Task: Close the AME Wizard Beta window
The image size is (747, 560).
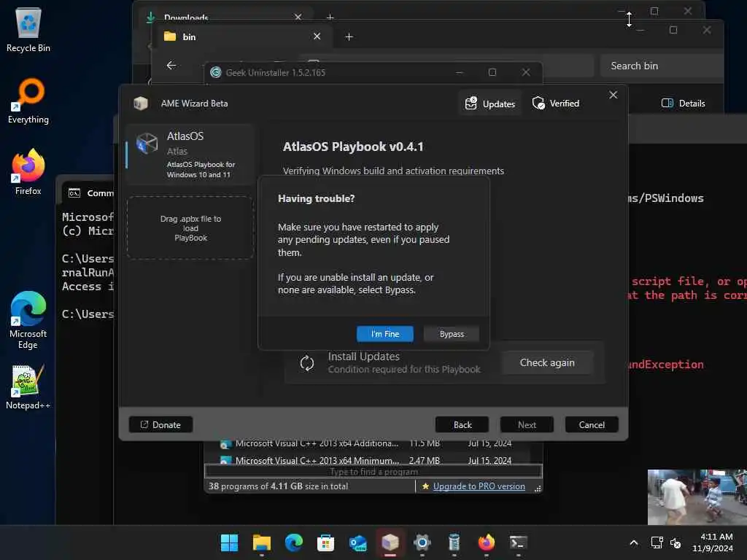Action: pyautogui.click(x=613, y=95)
